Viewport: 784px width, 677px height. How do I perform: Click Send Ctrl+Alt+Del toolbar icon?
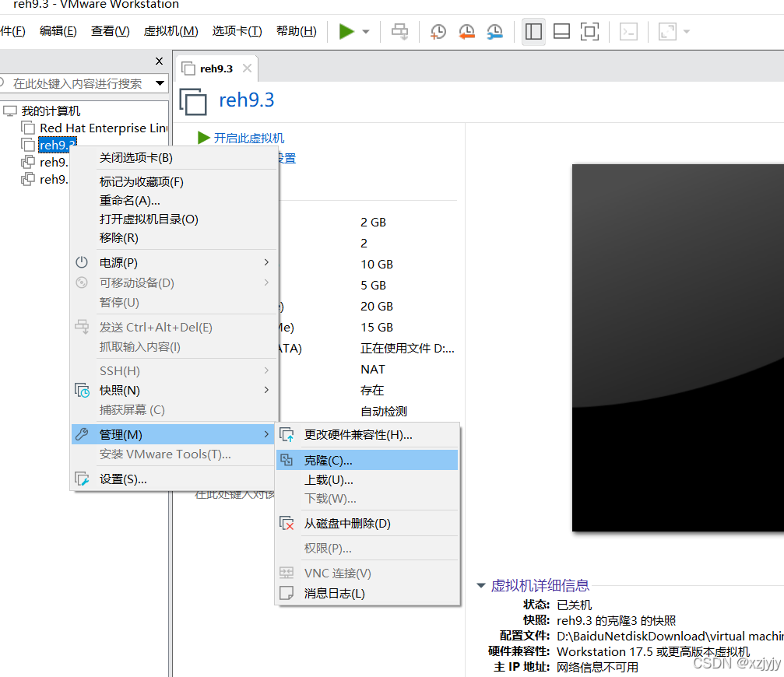399,31
